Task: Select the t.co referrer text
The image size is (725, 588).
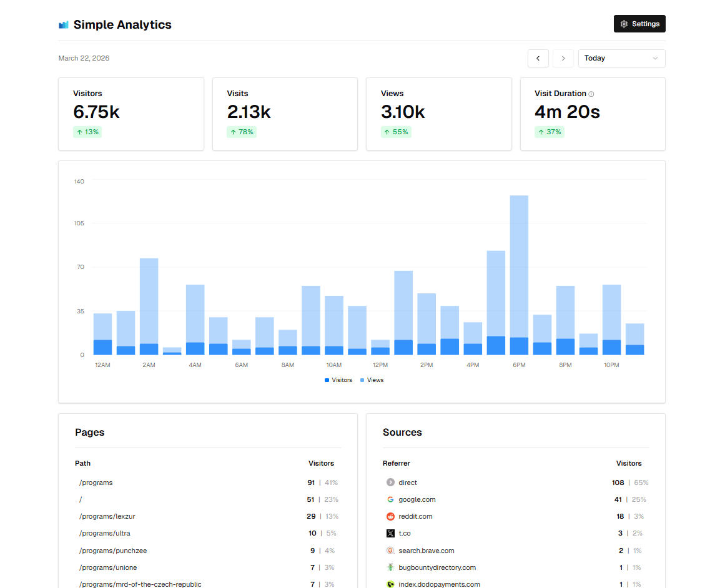Action: tap(405, 533)
